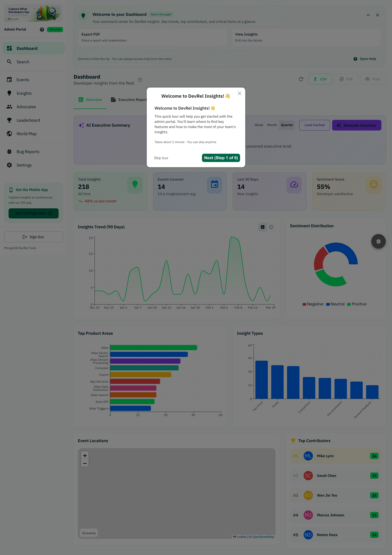
Task: Open the Leaderboard section
Action: (28, 120)
